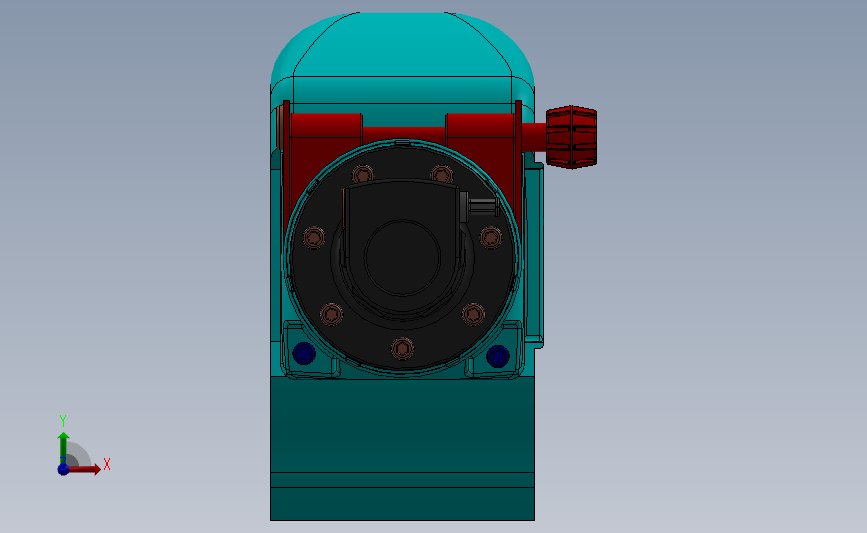Select the red shaft connecting to the knob
The width and height of the screenshot is (867, 533).
534,137
